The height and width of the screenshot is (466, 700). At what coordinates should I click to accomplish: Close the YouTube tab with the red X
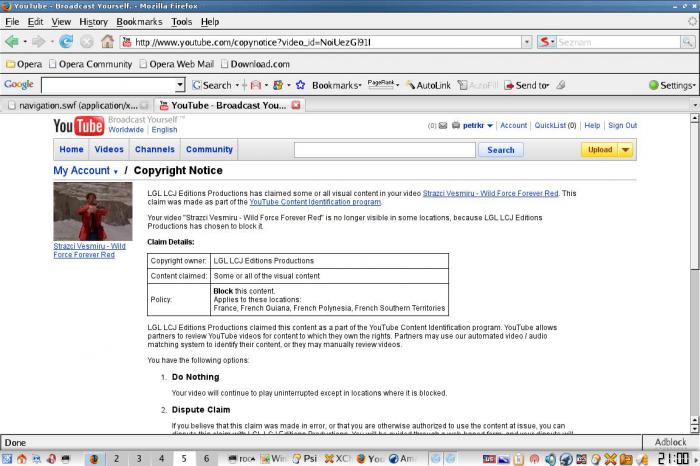[296, 105]
